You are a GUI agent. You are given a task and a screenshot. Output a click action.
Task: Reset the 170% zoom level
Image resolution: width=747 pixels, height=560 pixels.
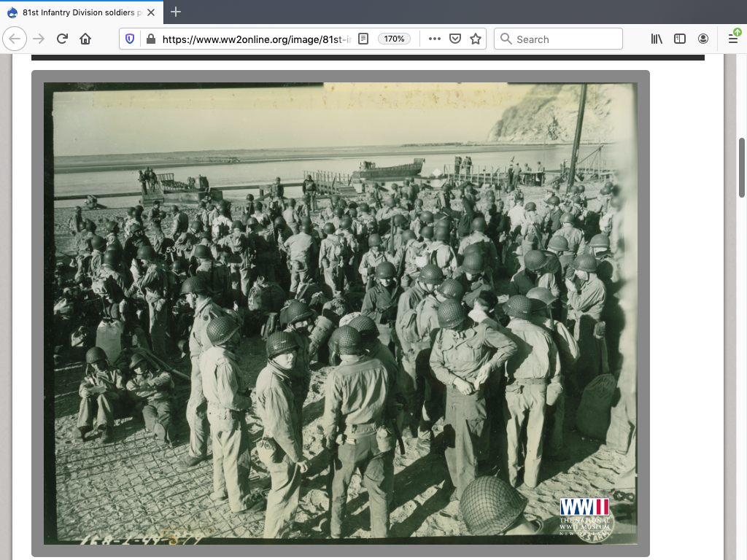(x=394, y=39)
